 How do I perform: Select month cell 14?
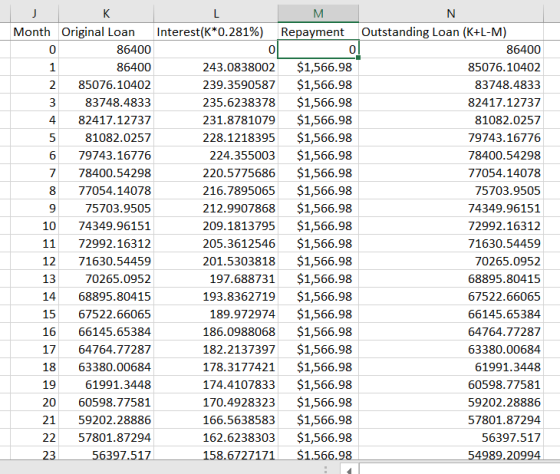coord(34,296)
